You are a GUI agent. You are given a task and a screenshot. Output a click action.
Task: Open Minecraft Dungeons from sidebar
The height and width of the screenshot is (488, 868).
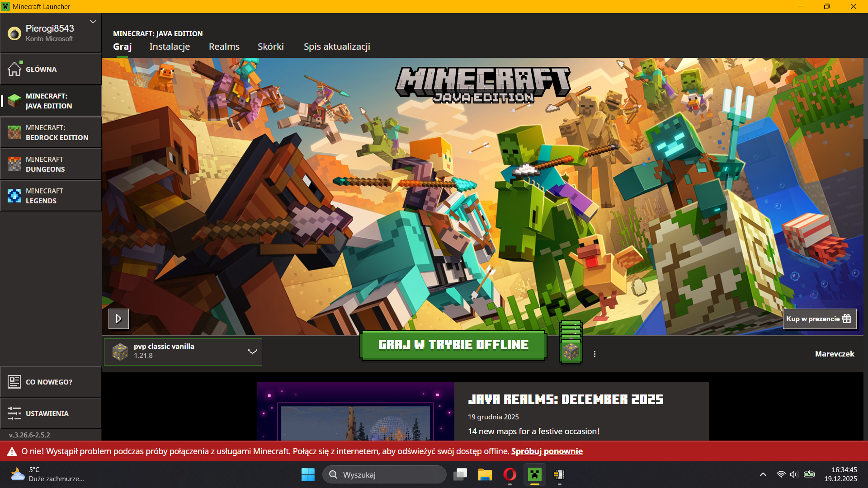pyautogui.click(x=14, y=164)
